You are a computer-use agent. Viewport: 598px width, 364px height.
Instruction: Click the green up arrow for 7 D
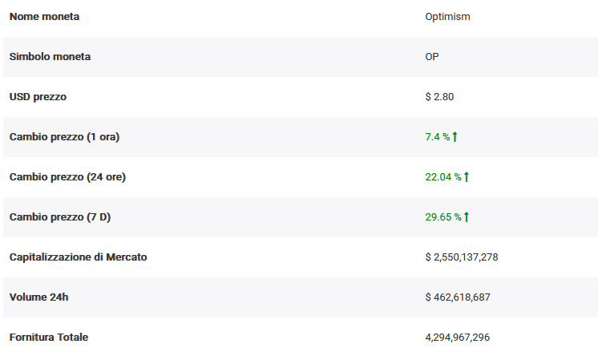click(x=467, y=217)
